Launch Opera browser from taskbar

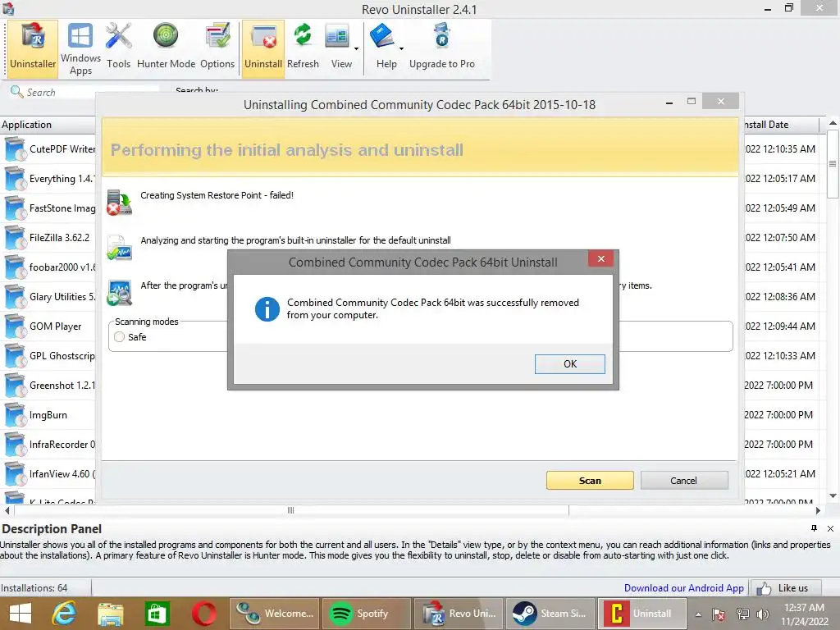203,614
